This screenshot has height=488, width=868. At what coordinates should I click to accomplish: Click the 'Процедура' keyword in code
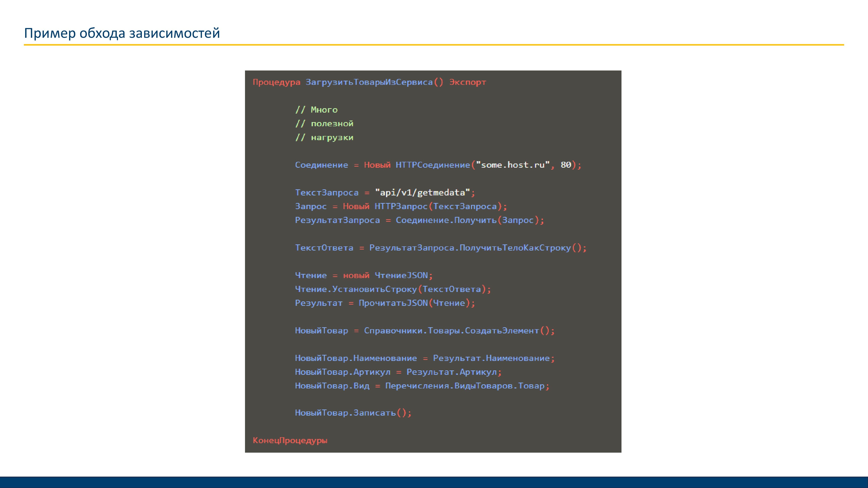(276, 82)
